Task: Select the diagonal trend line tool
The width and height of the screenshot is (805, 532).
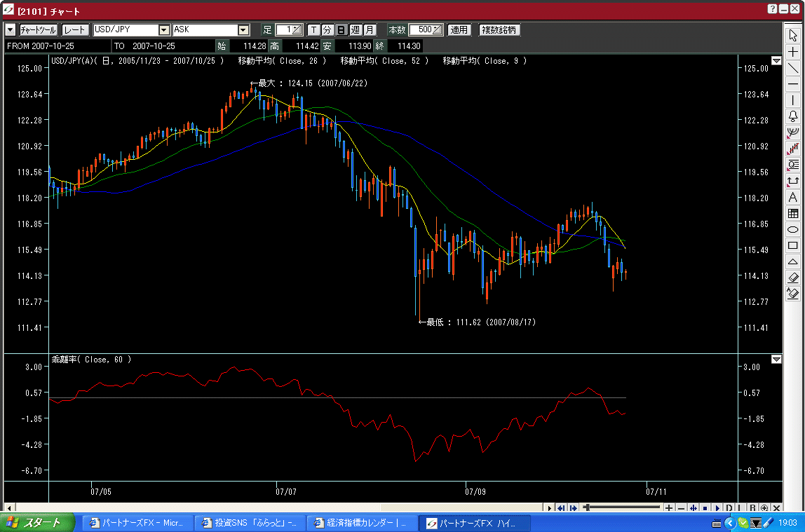Action: click(x=793, y=68)
